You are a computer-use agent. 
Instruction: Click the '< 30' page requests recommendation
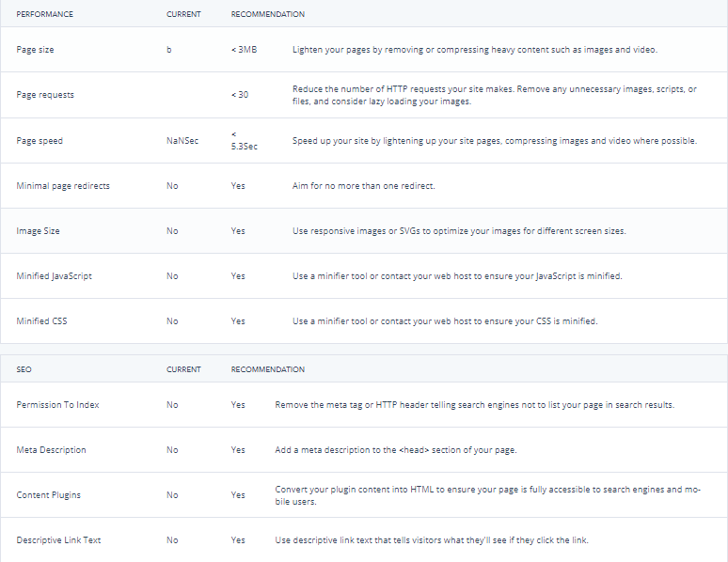240,95
